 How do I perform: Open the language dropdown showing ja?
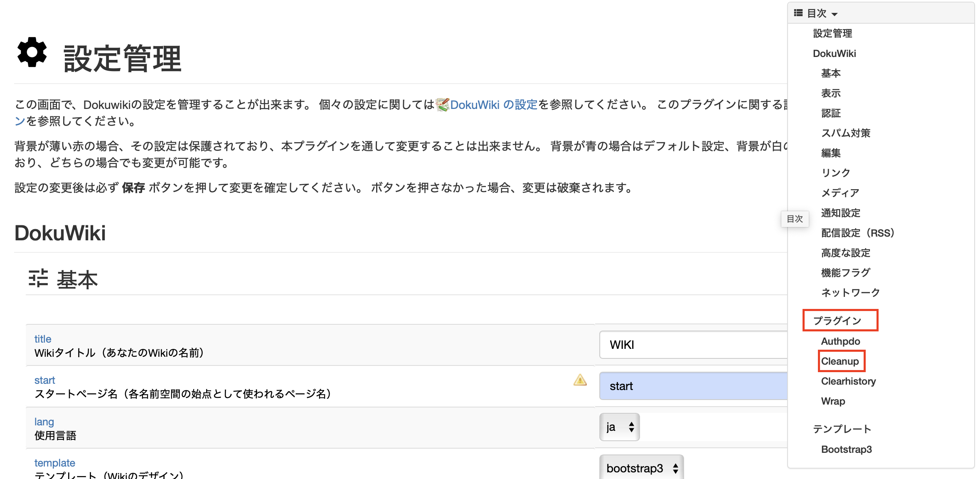click(619, 427)
